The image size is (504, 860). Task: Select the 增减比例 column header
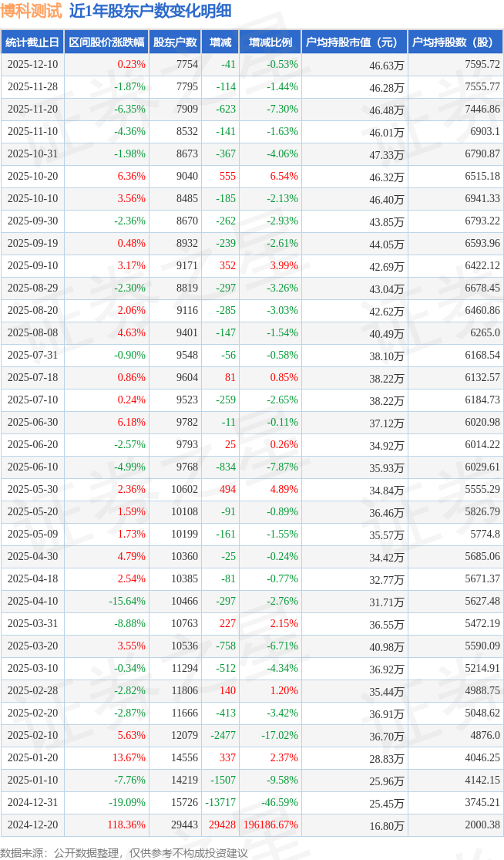(x=270, y=42)
